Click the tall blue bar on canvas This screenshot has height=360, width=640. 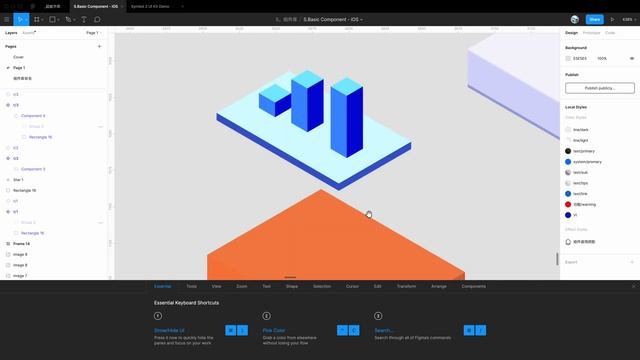[347, 118]
